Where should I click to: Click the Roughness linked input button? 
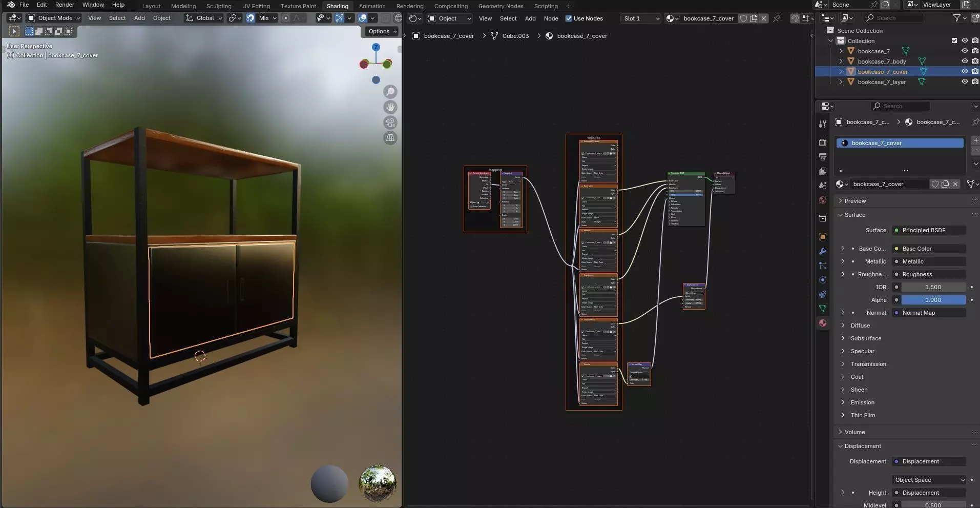(929, 274)
